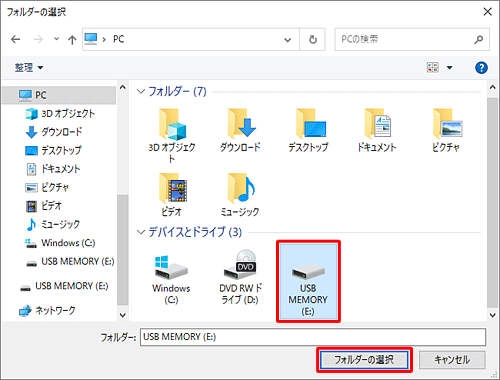The image size is (500, 380).
Task: Expand the address bar history dropdown
Action: 287,40
